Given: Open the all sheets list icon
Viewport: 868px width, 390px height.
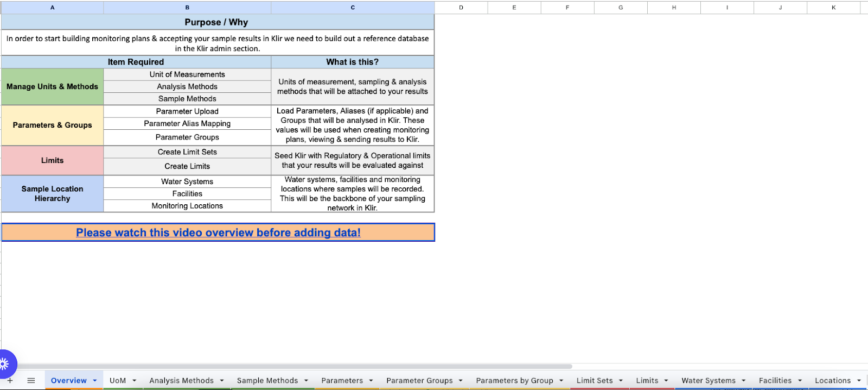Looking at the screenshot, I should (31, 380).
